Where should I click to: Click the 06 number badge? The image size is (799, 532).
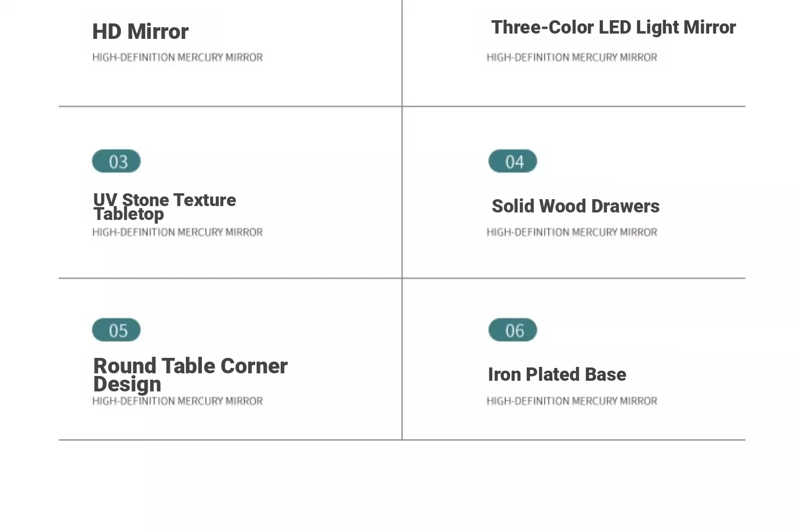pyautogui.click(x=512, y=330)
